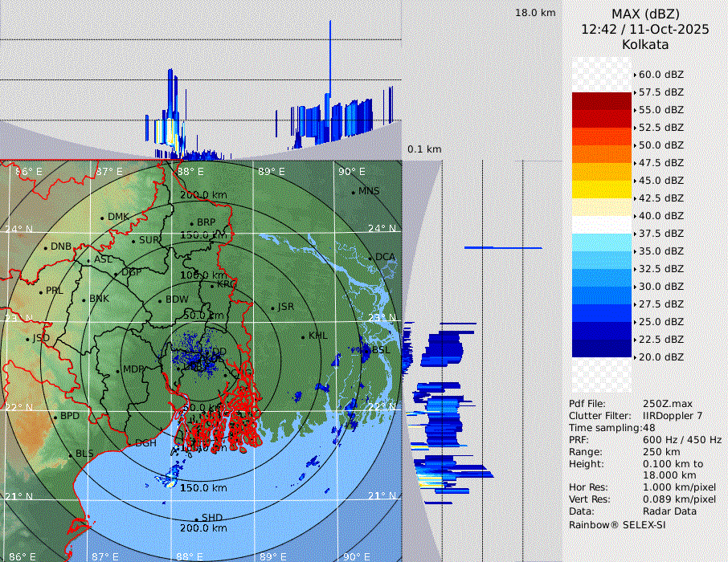Click the 18.0 km height label
The width and height of the screenshot is (728, 562).
(x=535, y=13)
